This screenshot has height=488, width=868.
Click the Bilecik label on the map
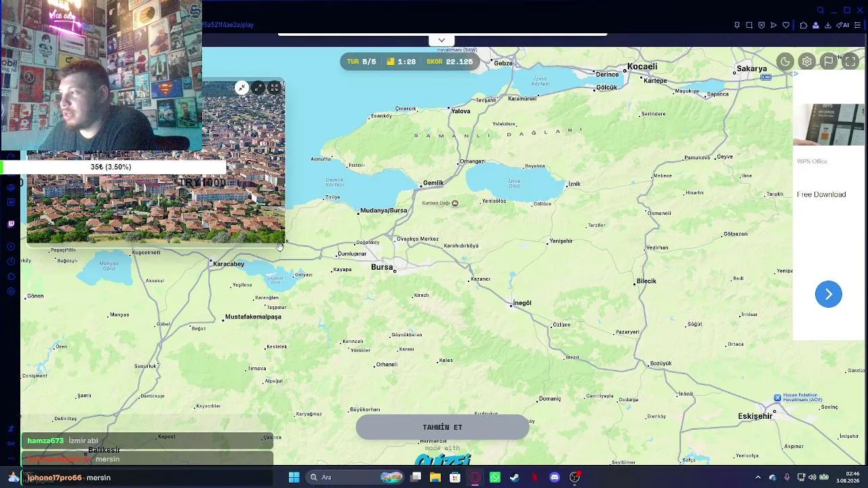[x=646, y=281]
